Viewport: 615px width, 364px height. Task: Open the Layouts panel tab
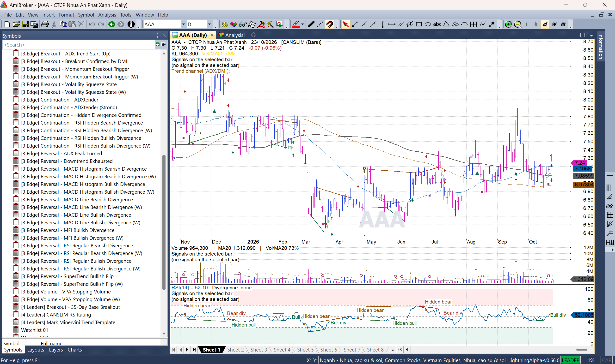[36, 350]
